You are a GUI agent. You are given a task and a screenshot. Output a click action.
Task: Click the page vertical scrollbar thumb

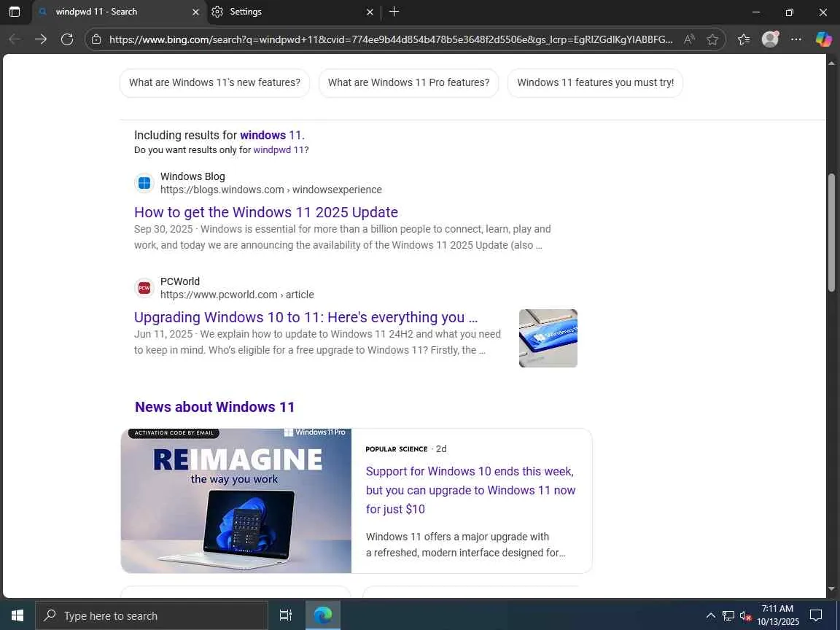click(831, 233)
